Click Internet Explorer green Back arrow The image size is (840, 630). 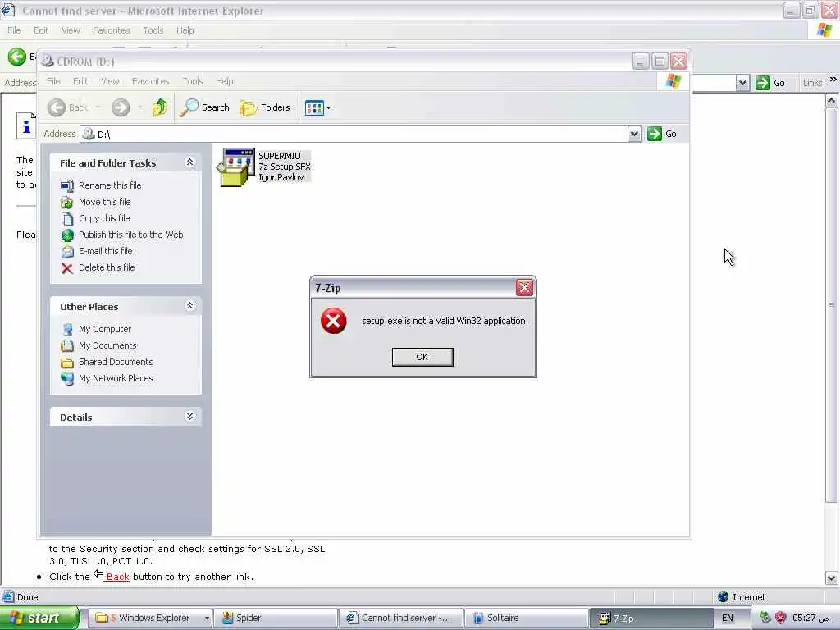point(16,57)
